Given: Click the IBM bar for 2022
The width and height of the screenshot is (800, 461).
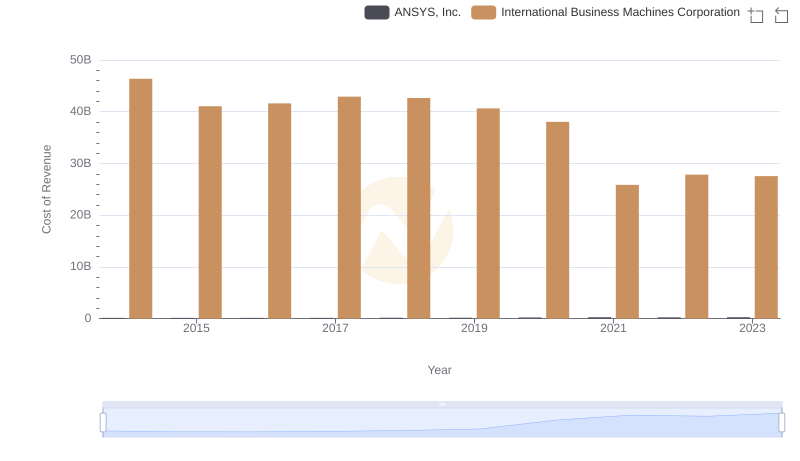Looking at the screenshot, I should point(696,246).
